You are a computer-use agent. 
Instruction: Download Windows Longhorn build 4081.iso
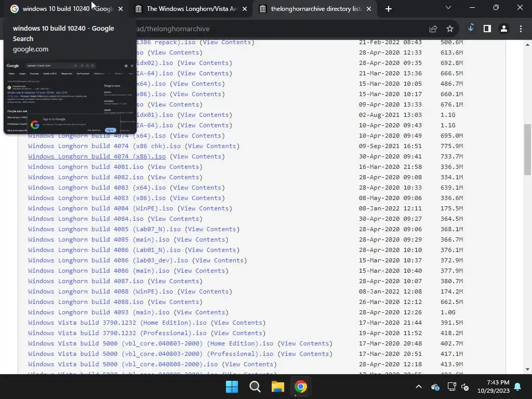coord(86,167)
